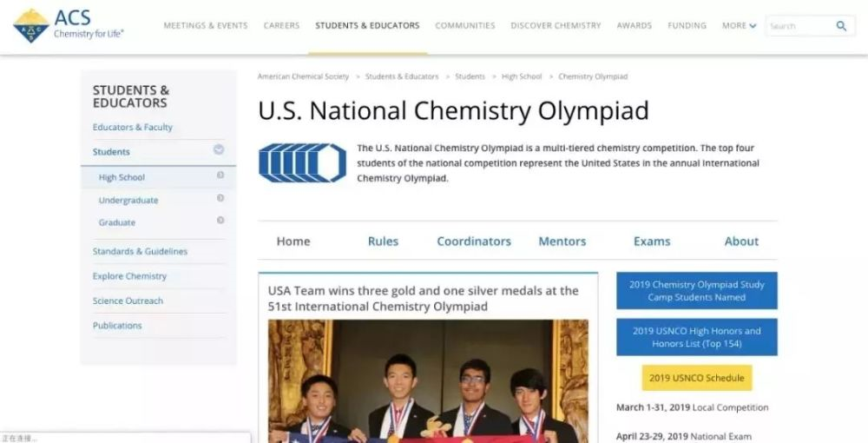Click American Chemical Society breadcrumb link

[x=303, y=76]
